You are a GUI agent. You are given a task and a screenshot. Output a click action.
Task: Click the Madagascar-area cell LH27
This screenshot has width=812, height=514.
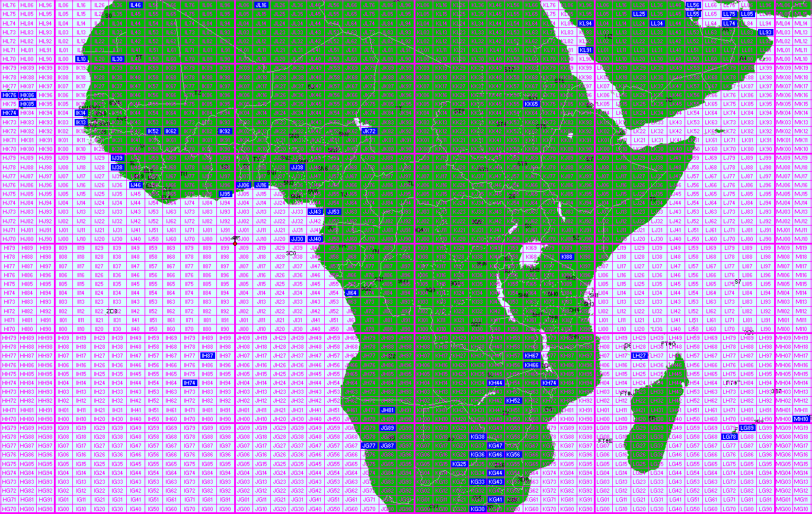(x=639, y=355)
